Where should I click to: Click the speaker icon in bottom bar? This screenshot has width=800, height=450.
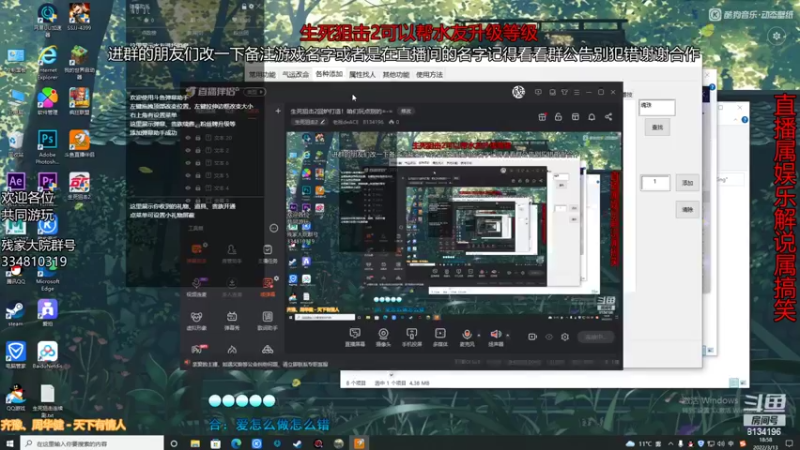point(495,334)
